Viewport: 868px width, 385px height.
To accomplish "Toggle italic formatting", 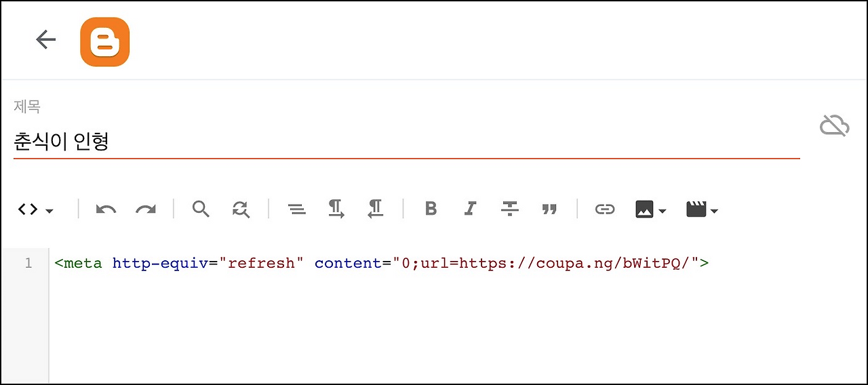I will point(470,209).
